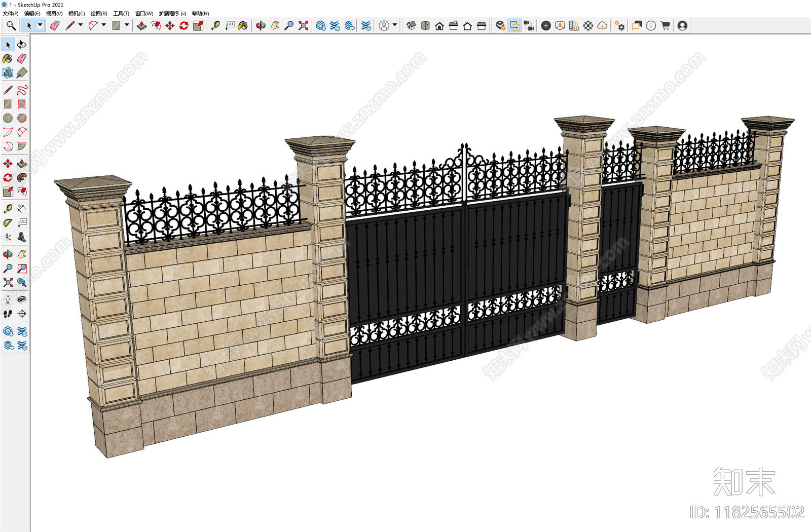The image size is (811, 532).
Task: Click the Add Location plus button
Action: click(546, 25)
